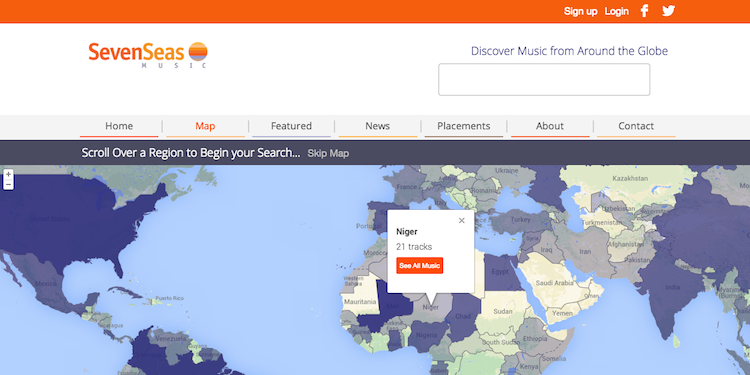The image size is (750, 375).
Task: Focus the music search field
Action: click(544, 79)
